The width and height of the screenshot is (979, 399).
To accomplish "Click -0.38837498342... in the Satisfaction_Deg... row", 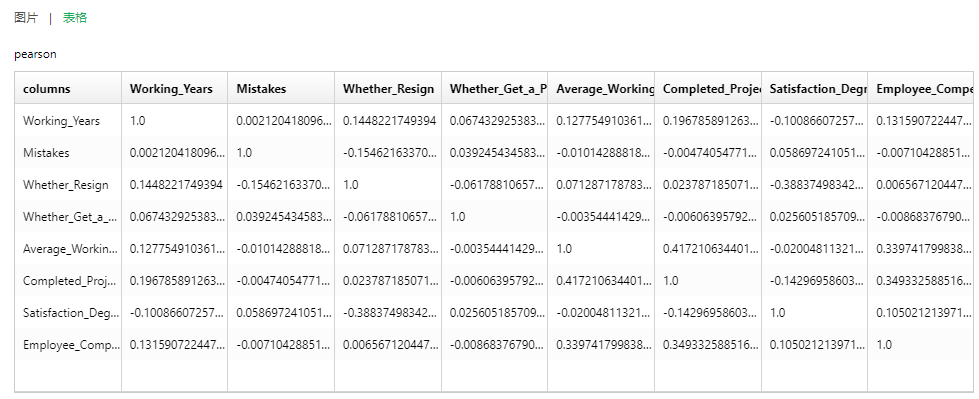I will [x=391, y=312].
